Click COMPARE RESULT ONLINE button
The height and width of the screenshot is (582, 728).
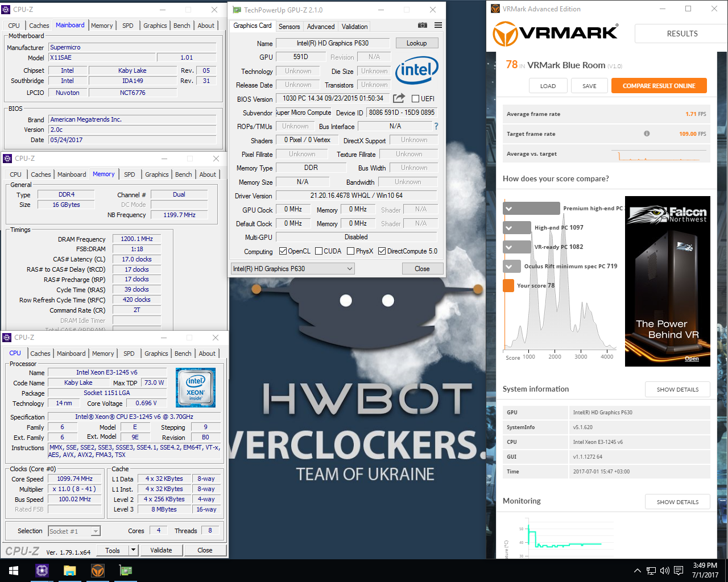(x=659, y=86)
